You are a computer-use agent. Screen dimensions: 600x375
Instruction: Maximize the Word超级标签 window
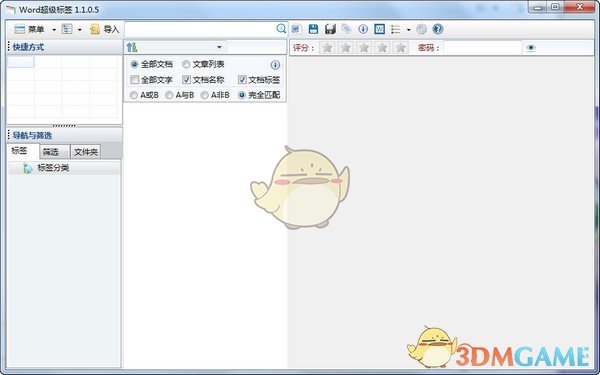pos(556,7)
